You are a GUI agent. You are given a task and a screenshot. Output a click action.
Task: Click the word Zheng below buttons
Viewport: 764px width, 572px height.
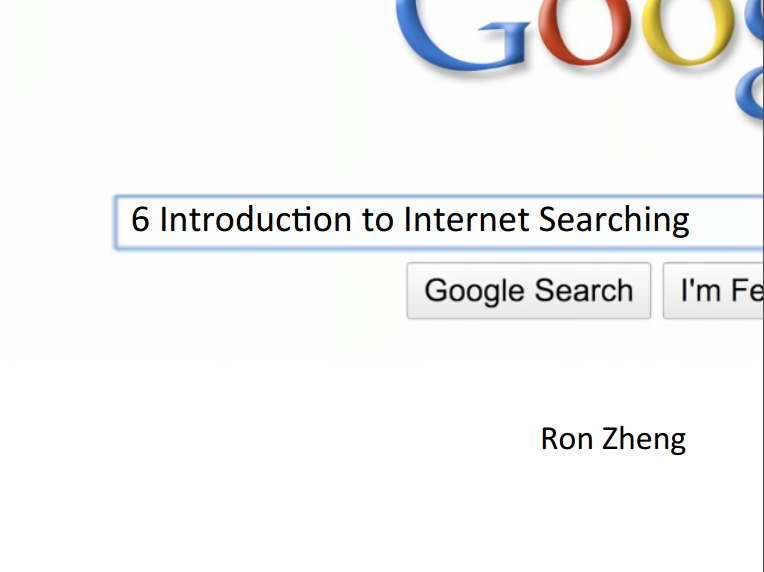[x=644, y=440]
